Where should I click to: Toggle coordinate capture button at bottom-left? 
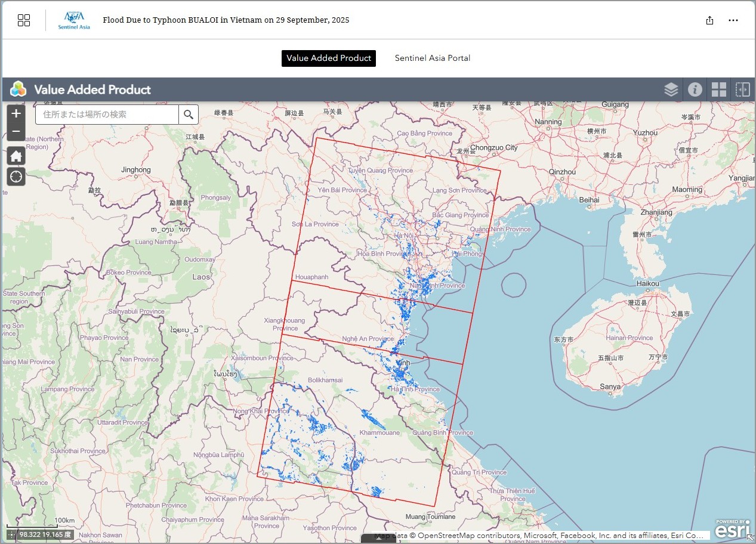[11, 535]
